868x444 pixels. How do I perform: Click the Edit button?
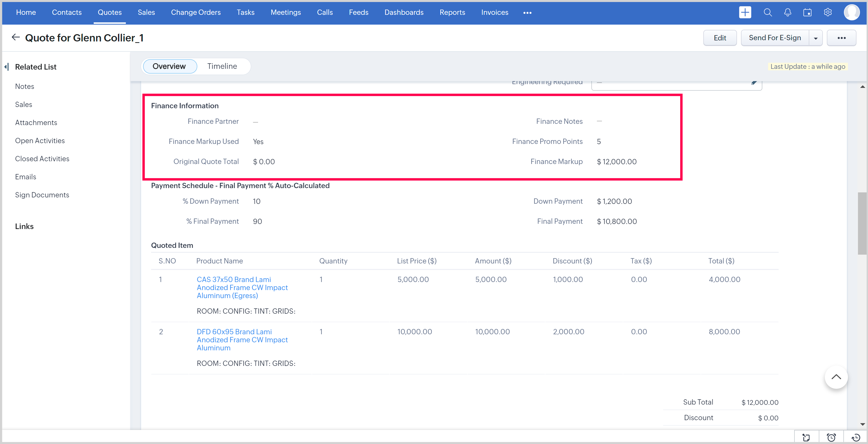pos(719,38)
